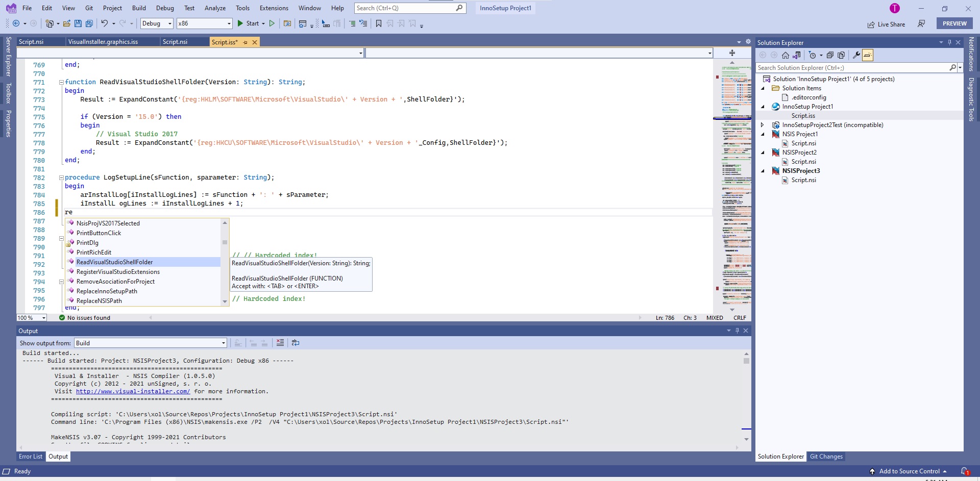
Task: Click the Save All toolbar icon
Action: pos(89,23)
